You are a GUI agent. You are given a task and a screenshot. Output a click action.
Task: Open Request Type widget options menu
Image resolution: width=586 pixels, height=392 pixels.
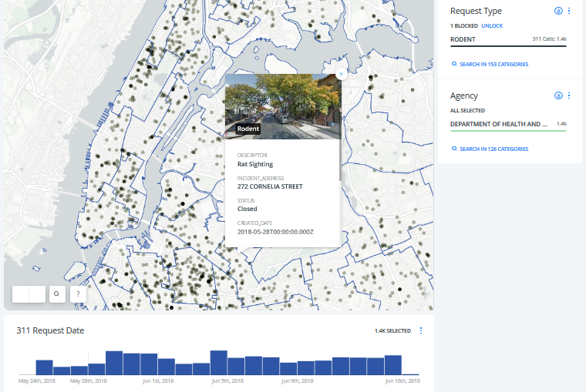coord(569,12)
